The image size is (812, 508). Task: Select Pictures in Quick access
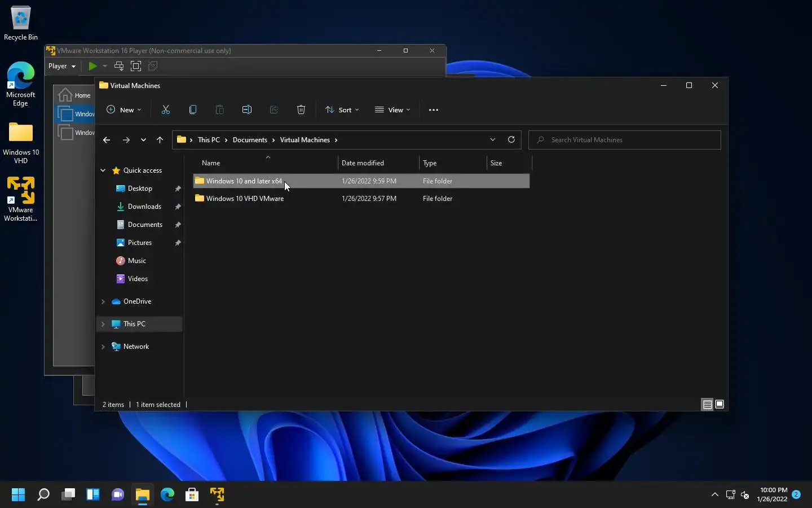(140, 243)
